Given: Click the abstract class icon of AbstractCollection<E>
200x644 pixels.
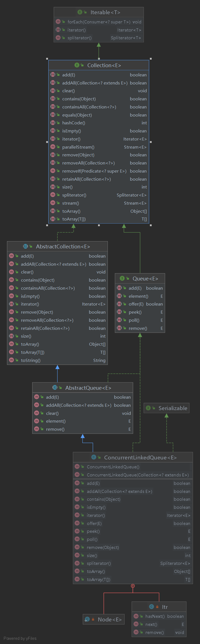Looking at the screenshot, I should coord(25,246).
